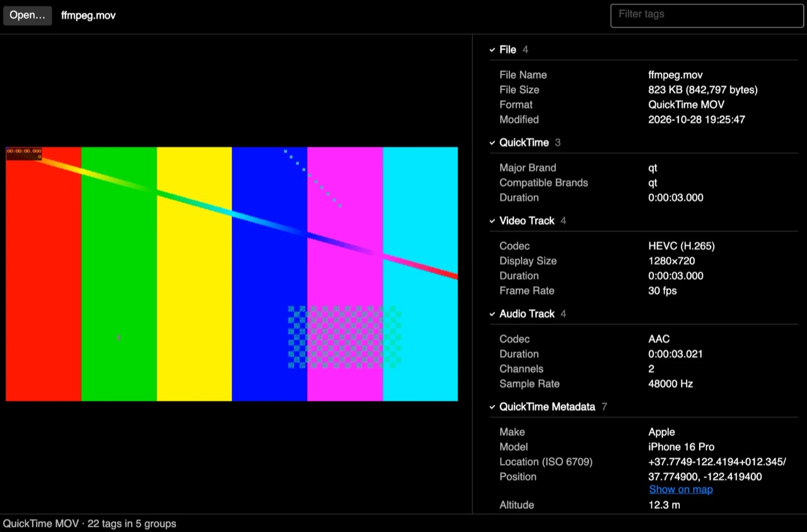Open the Show on map link

click(681, 490)
